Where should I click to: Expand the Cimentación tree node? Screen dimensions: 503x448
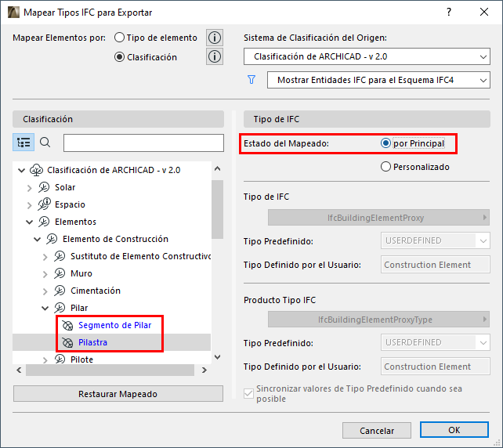(x=45, y=291)
